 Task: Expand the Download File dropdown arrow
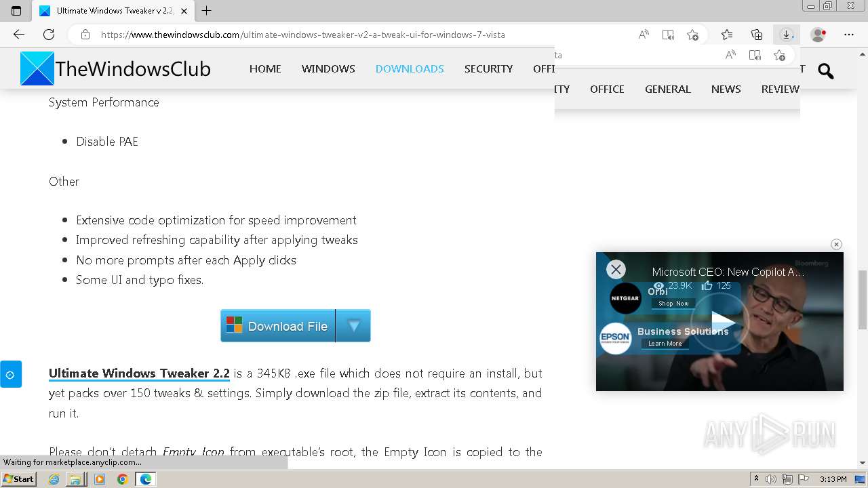[x=353, y=326]
